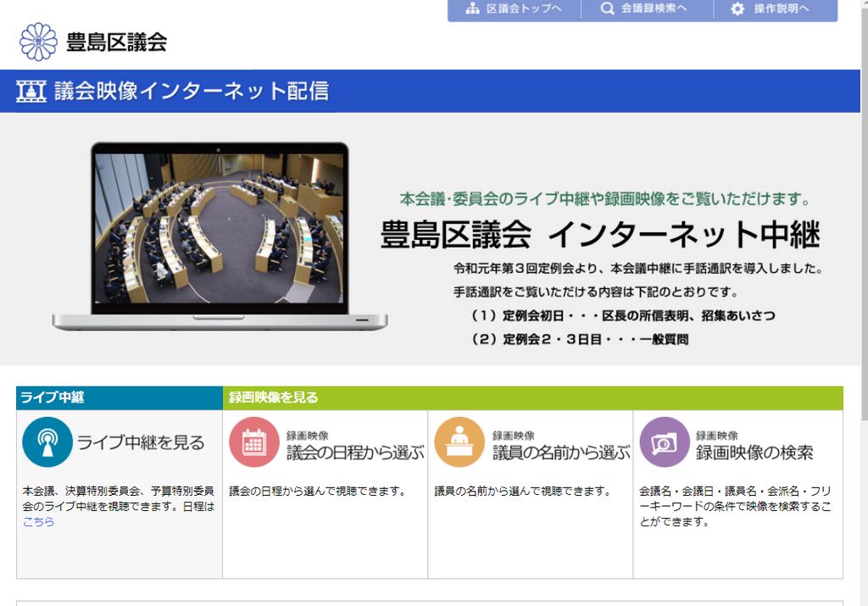Click the line 手話通訳をご覧いただける内容は下記のとおりです。
868x606 pixels.
click(x=596, y=292)
